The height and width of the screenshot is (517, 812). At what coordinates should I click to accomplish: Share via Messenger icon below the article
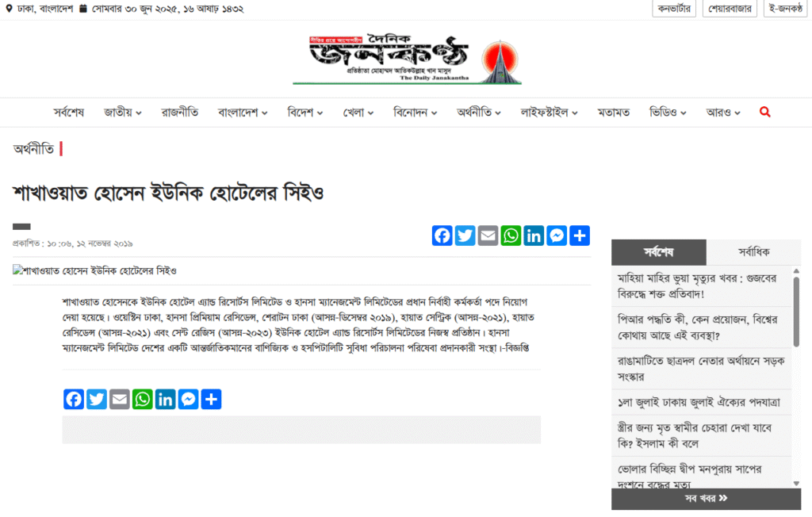[x=188, y=399]
